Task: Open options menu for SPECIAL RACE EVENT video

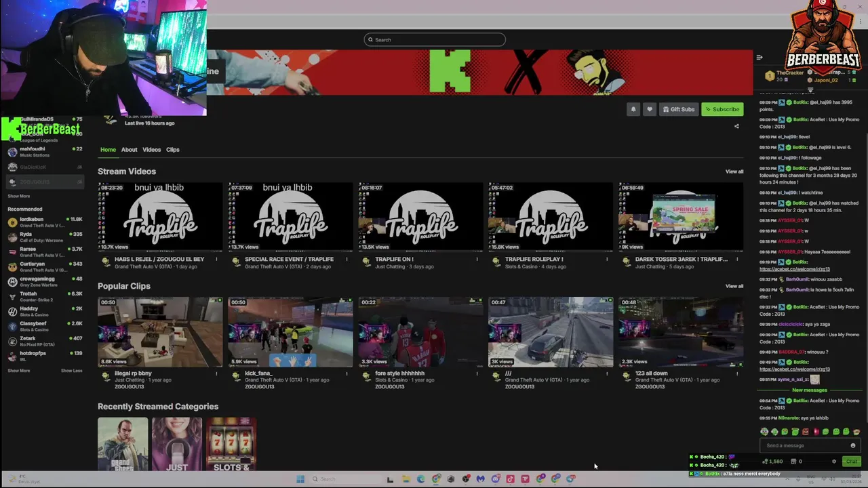Action: pos(347,259)
